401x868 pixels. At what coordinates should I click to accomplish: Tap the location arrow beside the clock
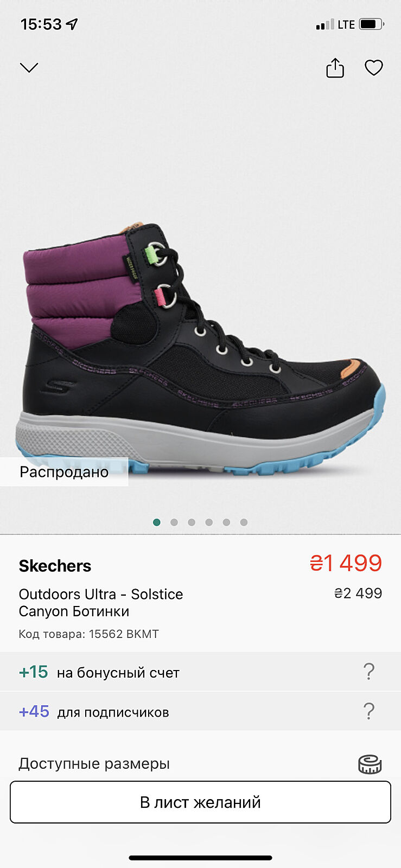[x=72, y=24]
